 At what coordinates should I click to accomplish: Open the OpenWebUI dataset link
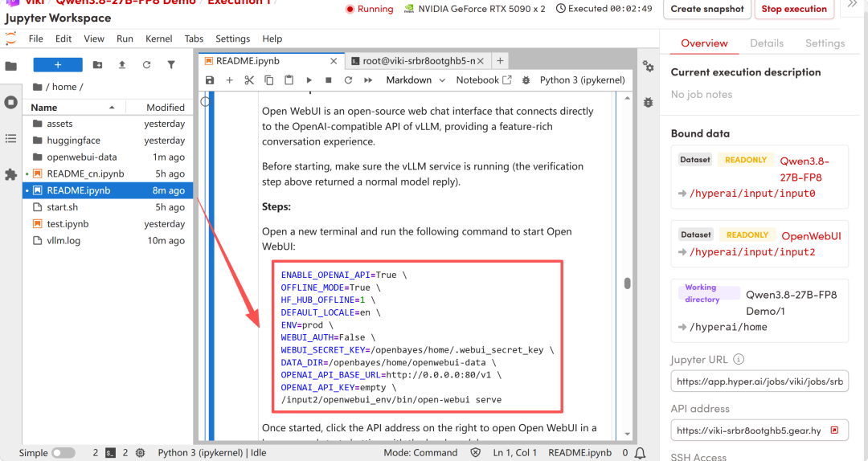tap(811, 236)
